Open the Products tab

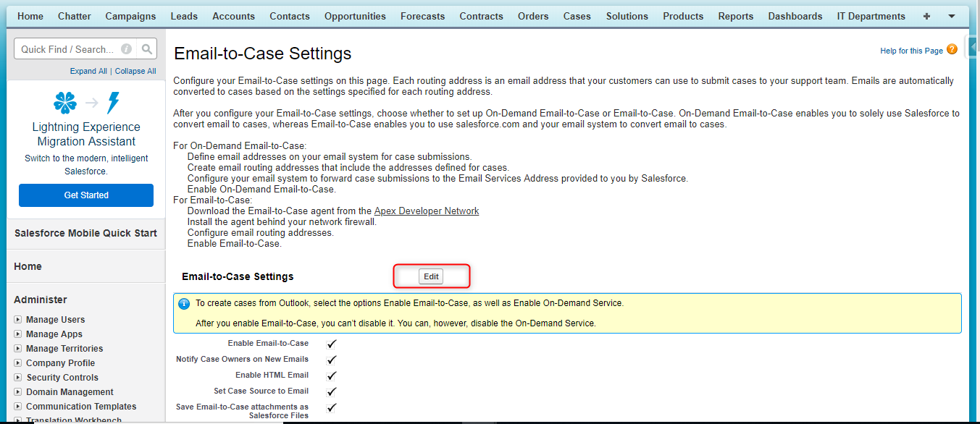pyautogui.click(x=683, y=16)
